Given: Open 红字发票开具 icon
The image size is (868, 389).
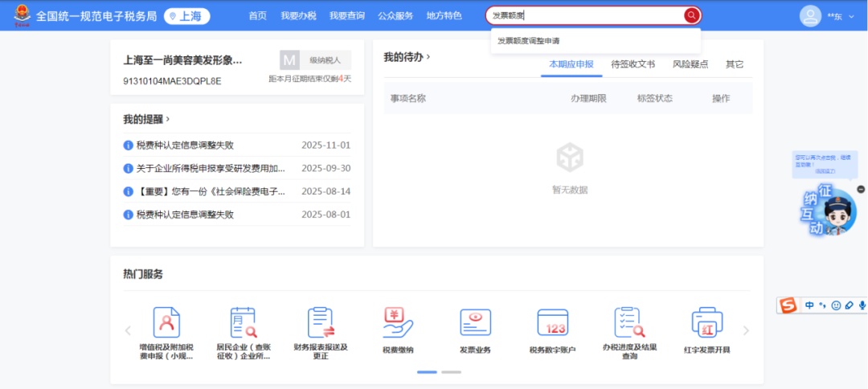Looking at the screenshot, I should click(x=706, y=323).
